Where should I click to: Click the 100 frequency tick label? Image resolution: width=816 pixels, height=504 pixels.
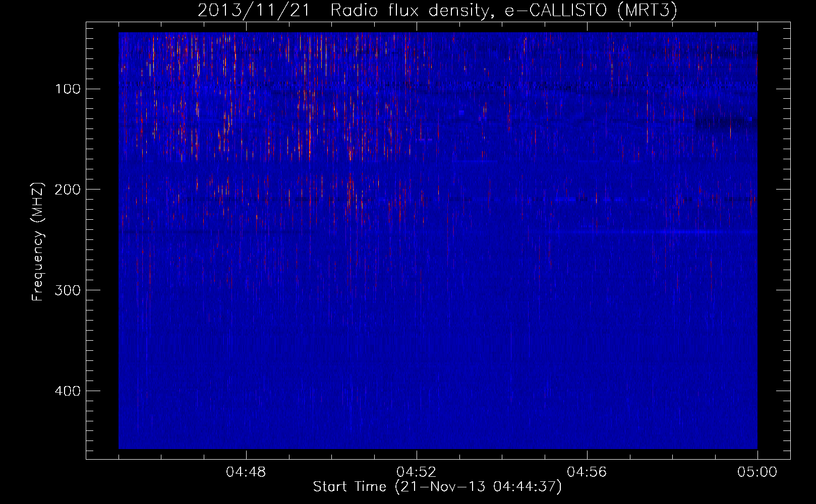click(68, 89)
